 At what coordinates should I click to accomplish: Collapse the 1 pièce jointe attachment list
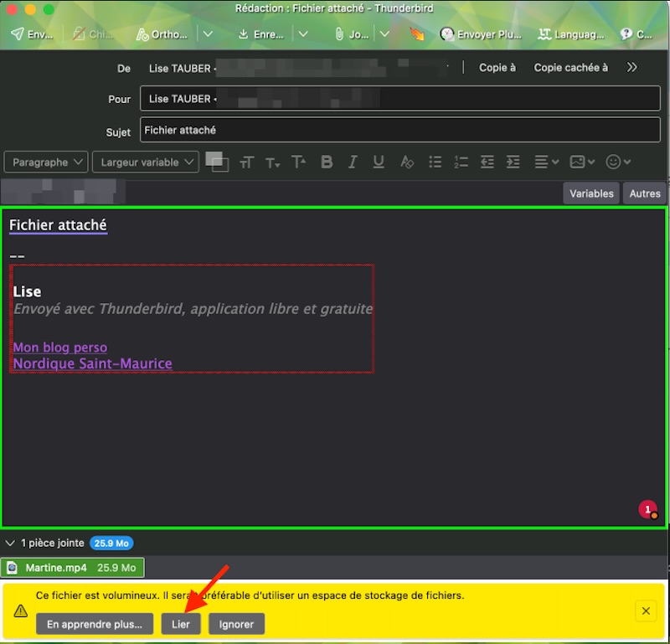click(10, 543)
